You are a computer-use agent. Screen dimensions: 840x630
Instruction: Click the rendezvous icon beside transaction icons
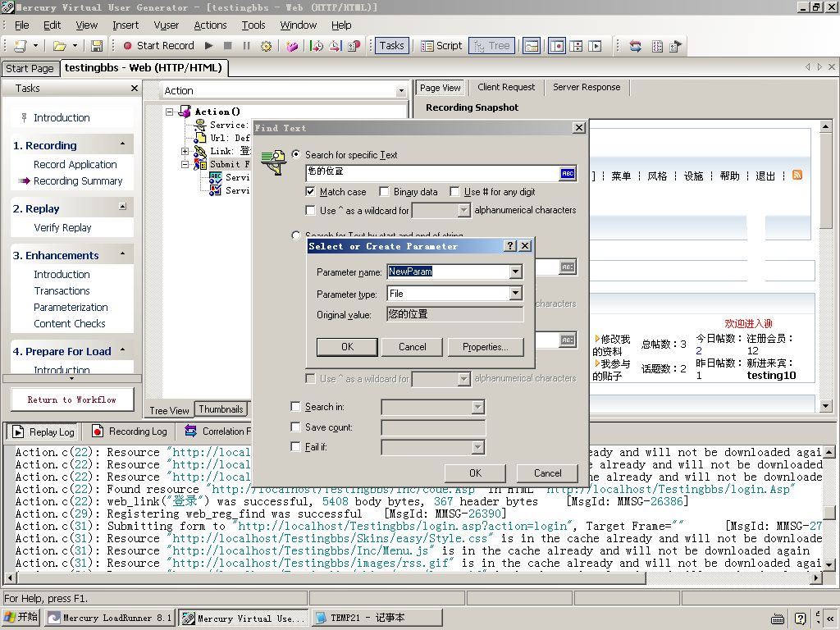pyautogui.click(x=354, y=46)
